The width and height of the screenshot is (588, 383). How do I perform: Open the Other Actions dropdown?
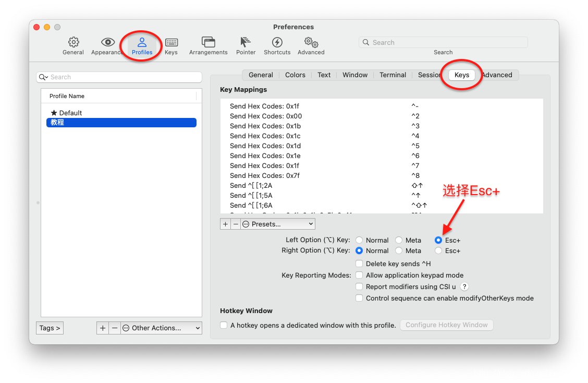click(161, 328)
